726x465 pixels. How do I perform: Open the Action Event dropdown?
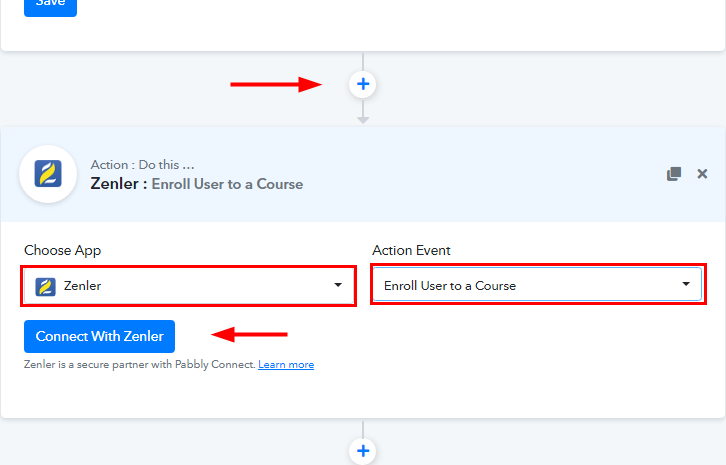(537, 285)
